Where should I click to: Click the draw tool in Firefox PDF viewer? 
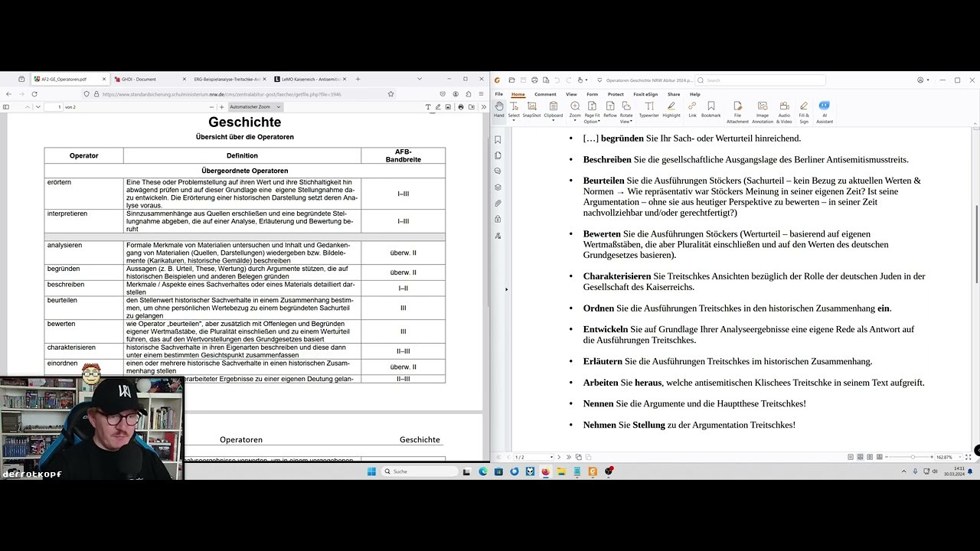(439, 107)
